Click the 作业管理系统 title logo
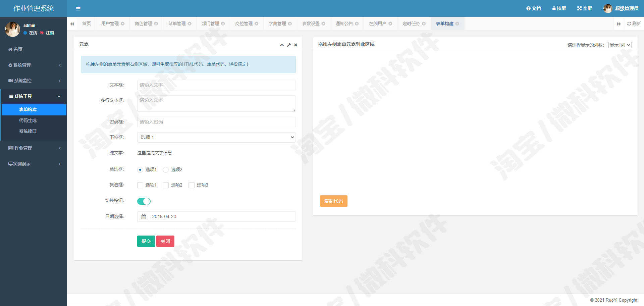The width and height of the screenshot is (644, 306). click(x=34, y=8)
